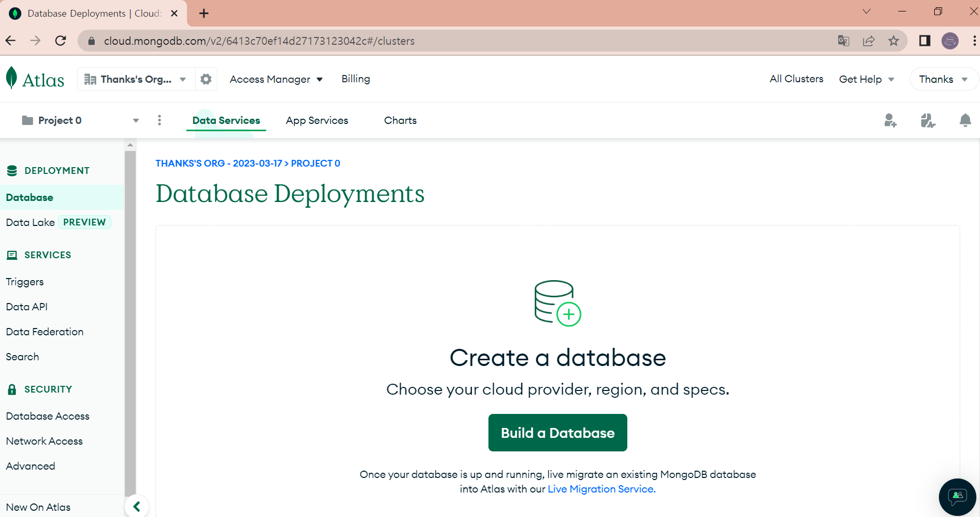This screenshot has width=980, height=517.
Task: Expand the Thanks's Org organization dropdown
Action: [136, 79]
